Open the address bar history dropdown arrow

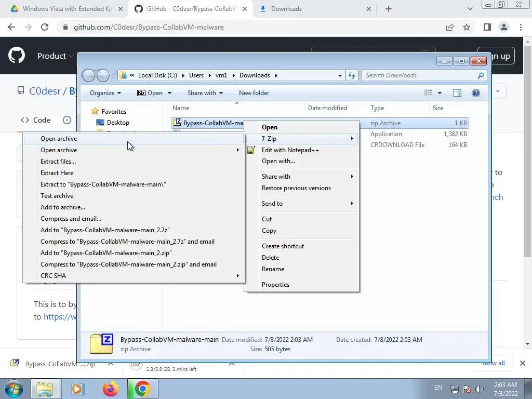coord(340,75)
